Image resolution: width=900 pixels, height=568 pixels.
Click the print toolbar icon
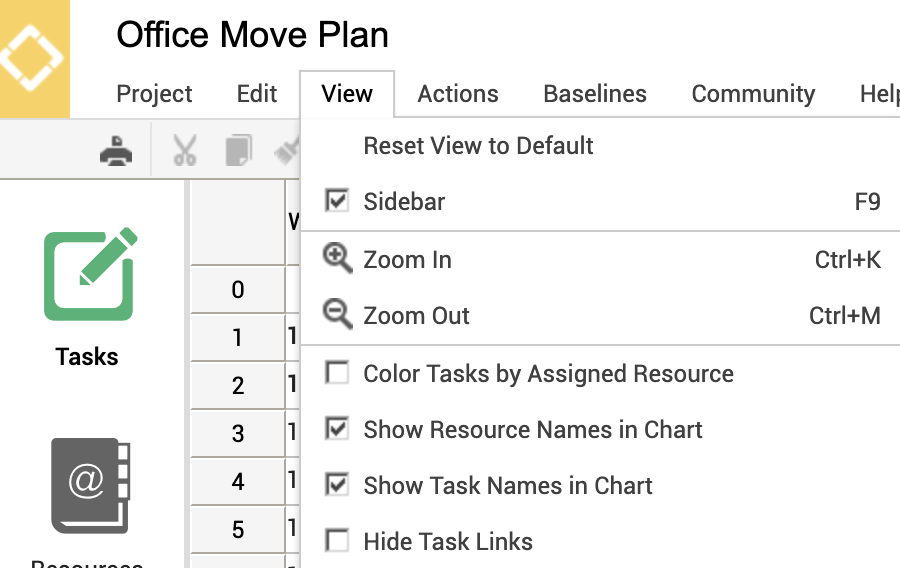(x=117, y=151)
